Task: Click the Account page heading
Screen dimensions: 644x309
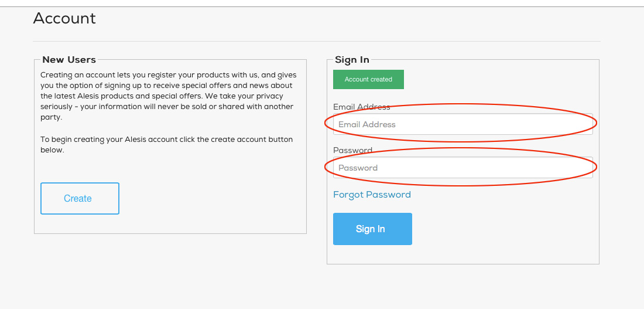Action: pos(64,19)
